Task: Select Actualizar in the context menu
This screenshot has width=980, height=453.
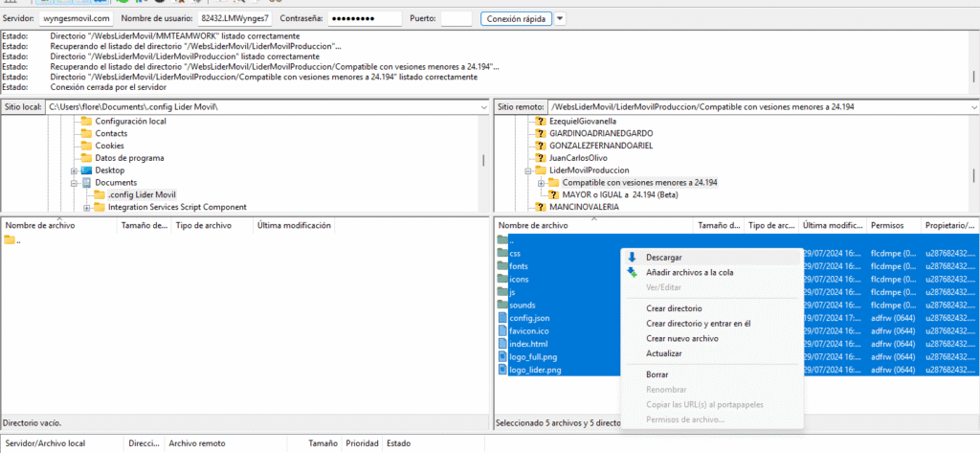Action: point(663,353)
